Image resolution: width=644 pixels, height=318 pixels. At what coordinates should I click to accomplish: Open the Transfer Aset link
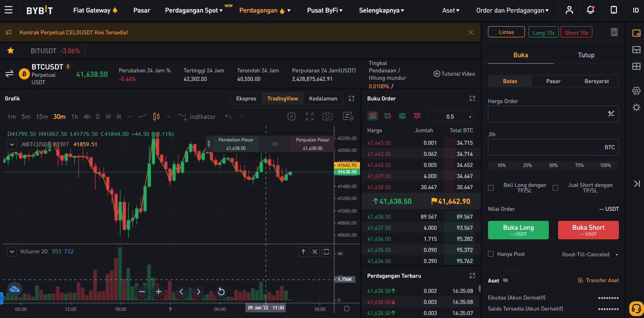point(598,280)
